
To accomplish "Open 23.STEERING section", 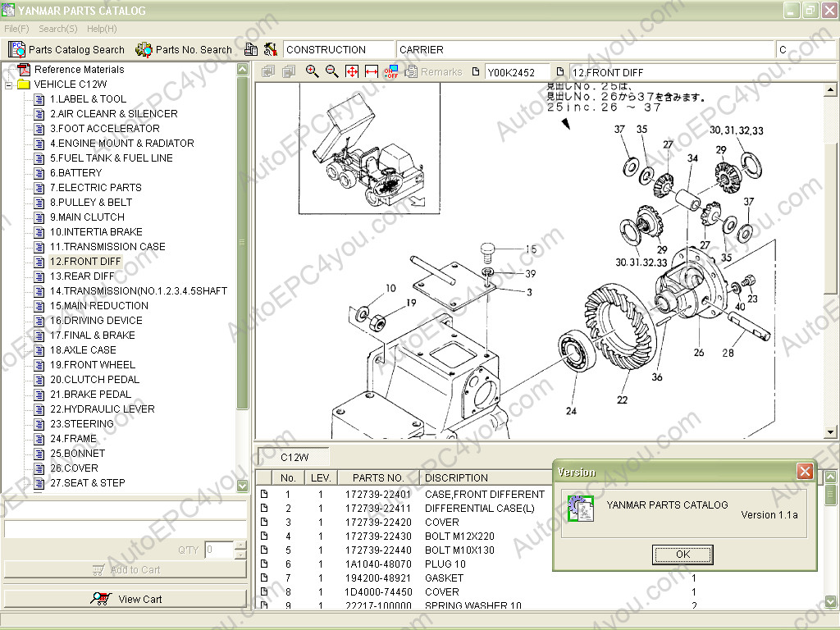I will [81, 424].
